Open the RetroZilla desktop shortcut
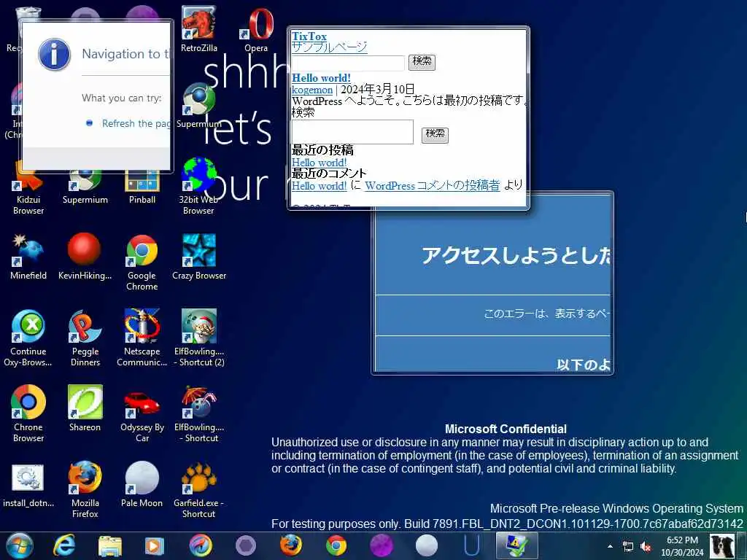 click(199, 28)
